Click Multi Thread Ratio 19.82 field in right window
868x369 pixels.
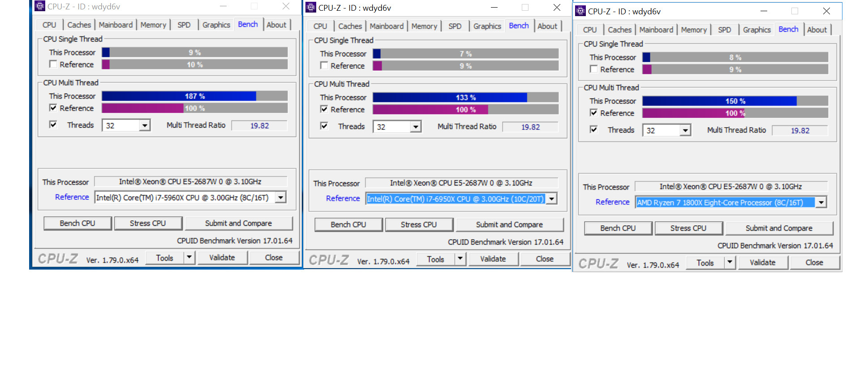coord(800,130)
